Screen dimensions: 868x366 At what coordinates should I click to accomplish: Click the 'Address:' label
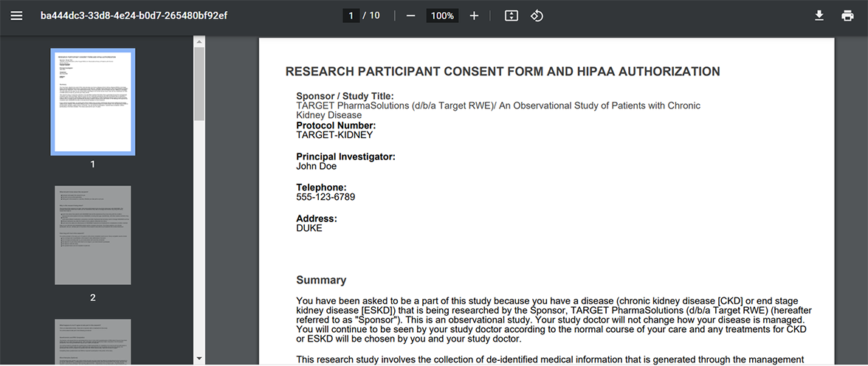[x=317, y=218]
